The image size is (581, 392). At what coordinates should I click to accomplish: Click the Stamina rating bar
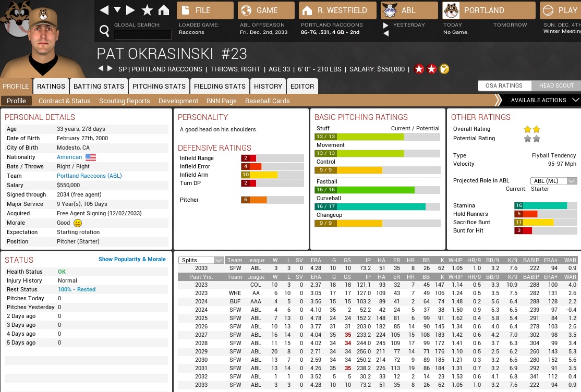pos(545,206)
